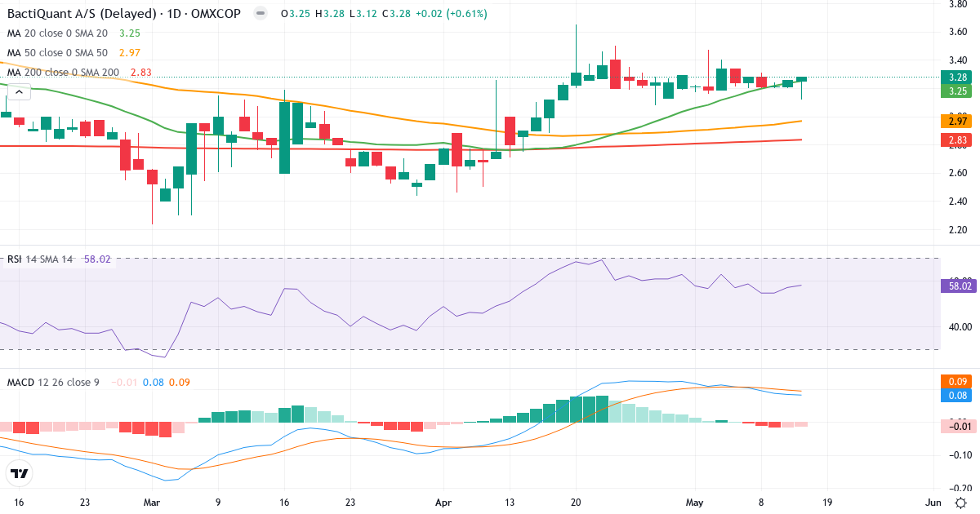Click the 58.02 value in the RSI legend
The height and width of the screenshot is (514, 980).
[x=98, y=259]
